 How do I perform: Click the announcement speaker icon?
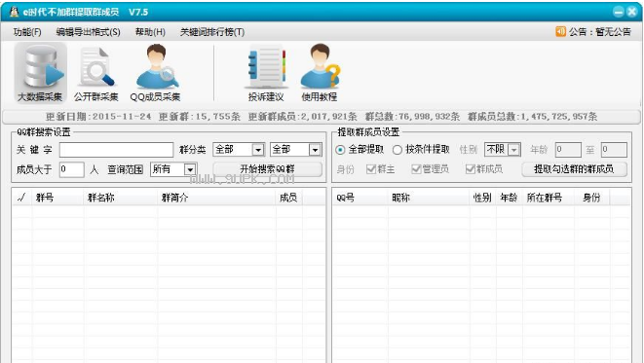[560, 31]
